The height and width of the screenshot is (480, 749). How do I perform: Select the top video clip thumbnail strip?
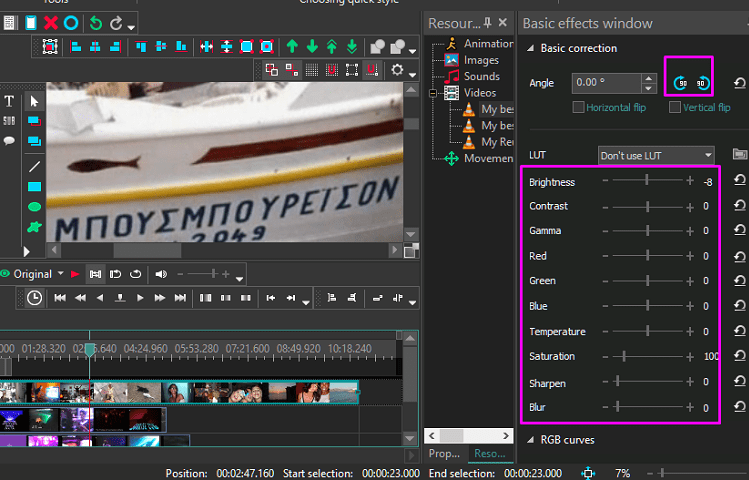tap(179, 393)
